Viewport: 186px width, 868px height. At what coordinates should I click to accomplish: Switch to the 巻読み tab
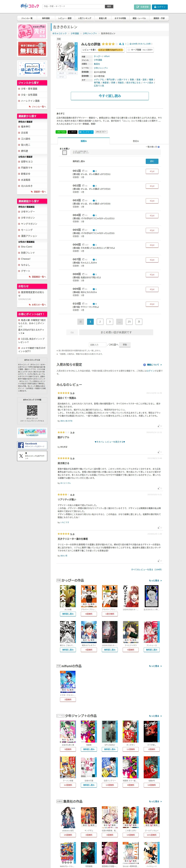[x=136, y=141]
